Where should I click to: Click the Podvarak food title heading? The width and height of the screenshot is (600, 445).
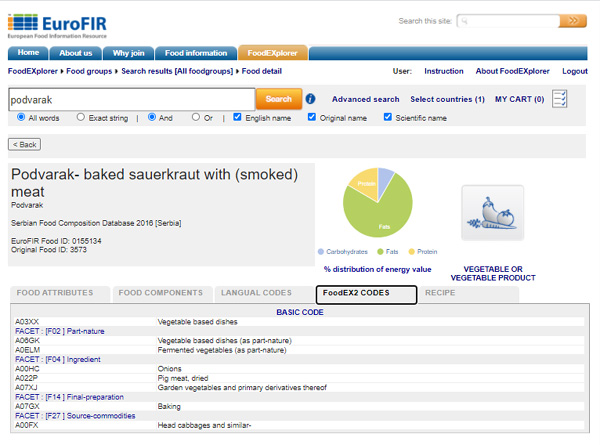click(155, 183)
